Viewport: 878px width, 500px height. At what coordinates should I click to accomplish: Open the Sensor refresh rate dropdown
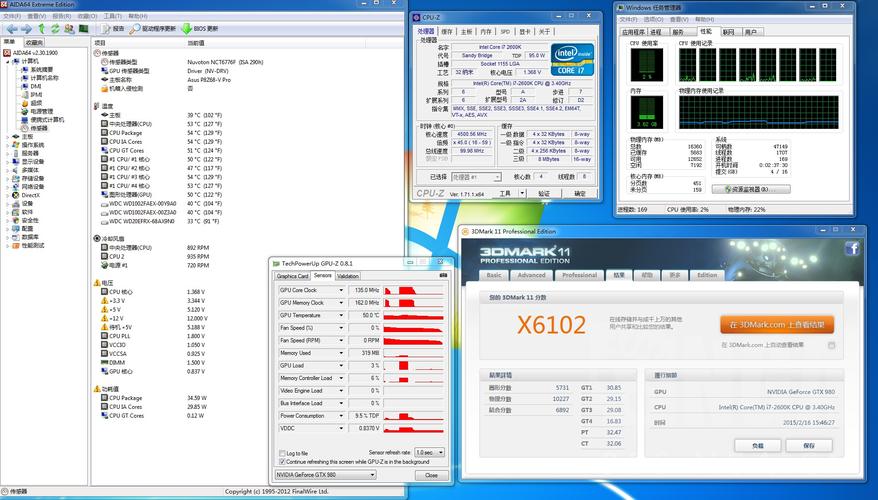tap(429, 452)
